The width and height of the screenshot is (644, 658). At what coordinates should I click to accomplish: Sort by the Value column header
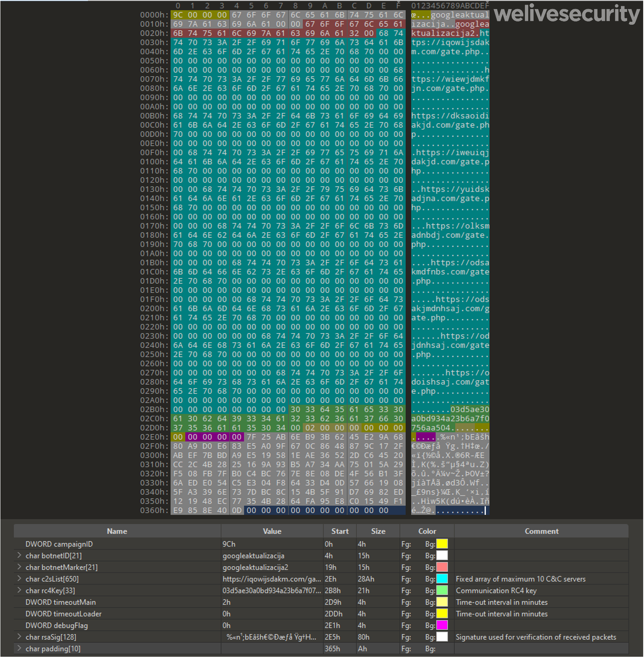coord(272,531)
